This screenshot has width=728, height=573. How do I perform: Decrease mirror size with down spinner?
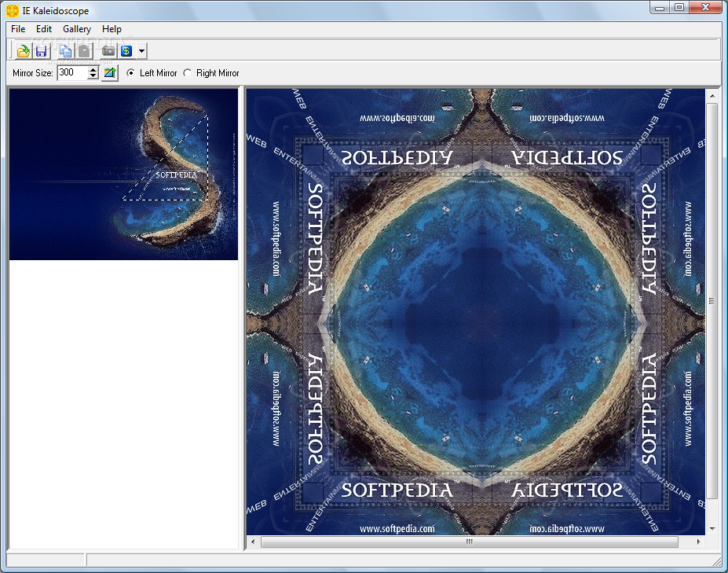click(93, 76)
